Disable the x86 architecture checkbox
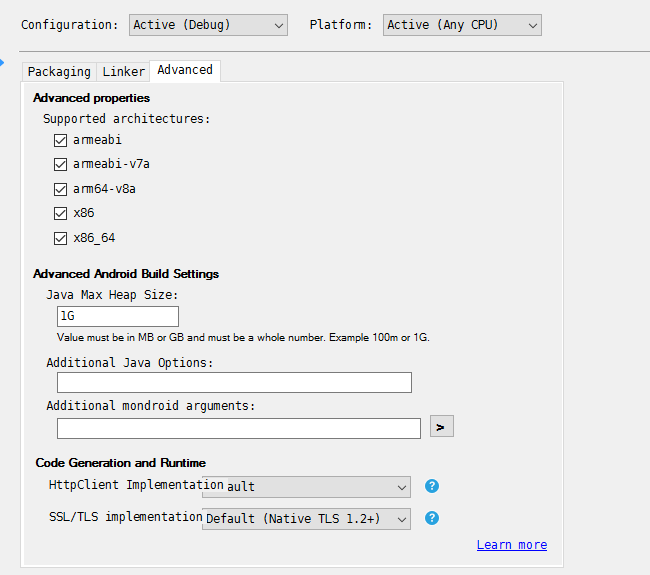Viewport: 650px width, 575px height. (61, 213)
